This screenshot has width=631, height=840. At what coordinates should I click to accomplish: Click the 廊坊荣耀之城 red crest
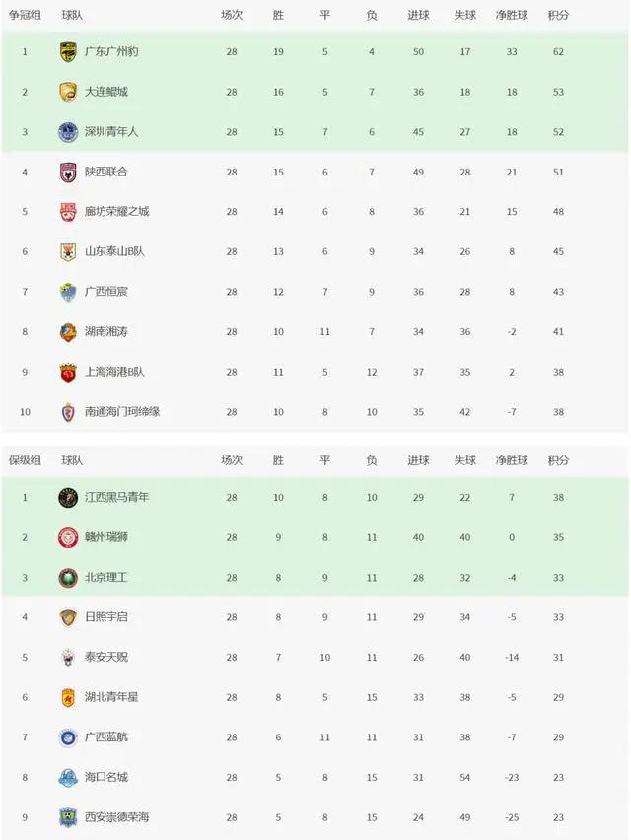pyautogui.click(x=68, y=212)
